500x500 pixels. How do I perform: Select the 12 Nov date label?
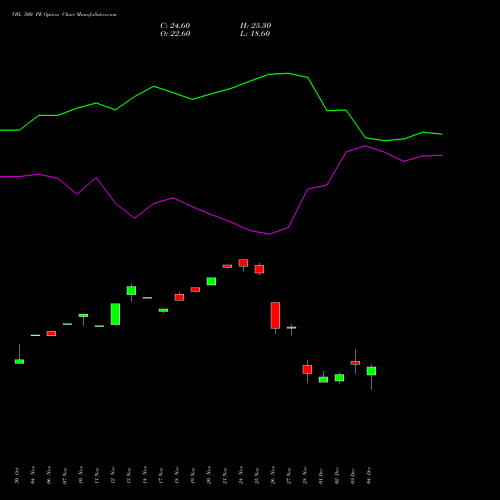(113, 476)
